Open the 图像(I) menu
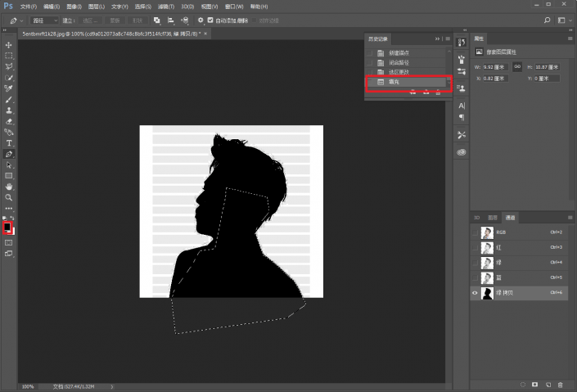The height and width of the screenshot is (392, 577). click(x=74, y=7)
